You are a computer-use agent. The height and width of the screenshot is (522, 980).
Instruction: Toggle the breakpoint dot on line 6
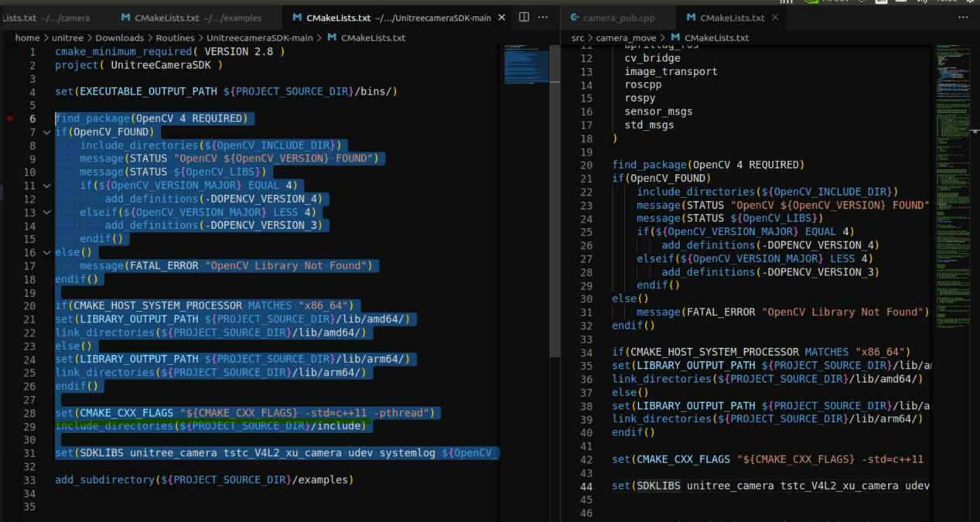[10, 118]
